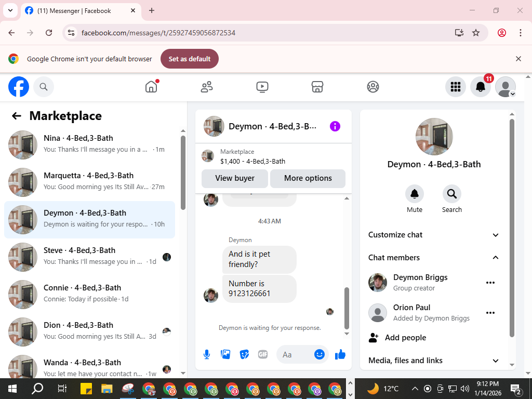The width and height of the screenshot is (532, 399).
Task: Click the chat messages scrollbar thumb
Action: point(347,309)
